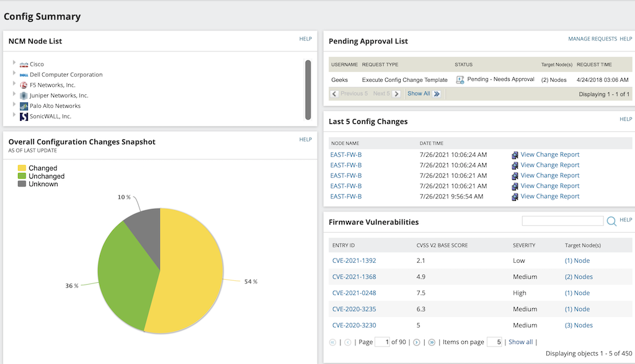
Task: Expand the Juniper Networks, Inc. node
Action: pyautogui.click(x=14, y=95)
